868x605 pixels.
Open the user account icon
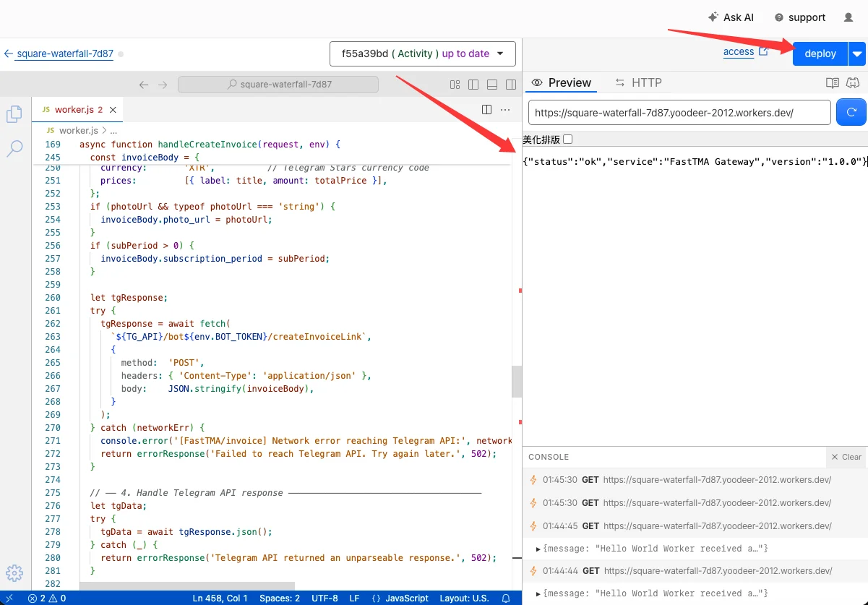pyautogui.click(x=848, y=17)
